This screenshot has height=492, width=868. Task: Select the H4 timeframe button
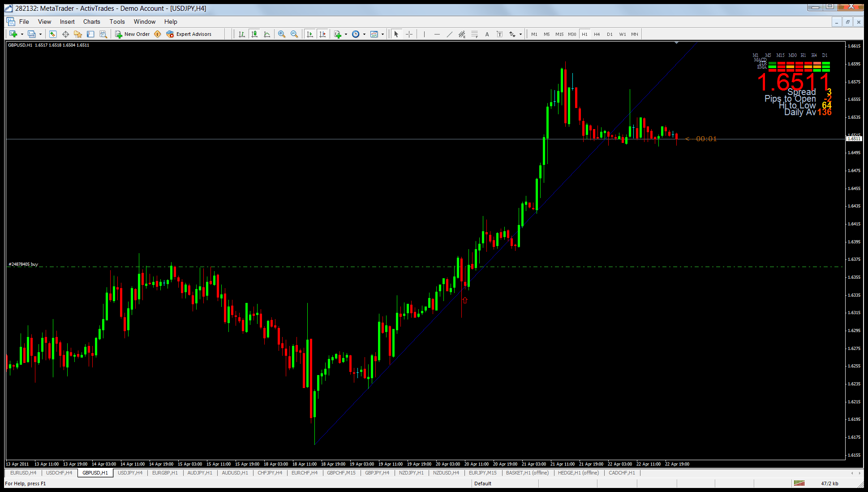[597, 34]
